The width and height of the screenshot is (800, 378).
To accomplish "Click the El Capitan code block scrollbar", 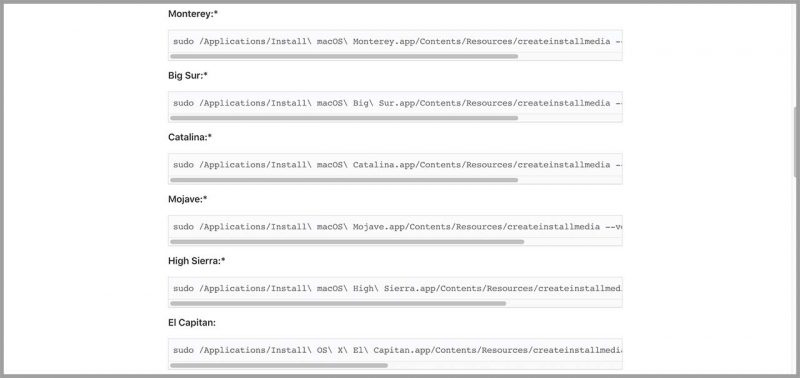I will coord(279,365).
